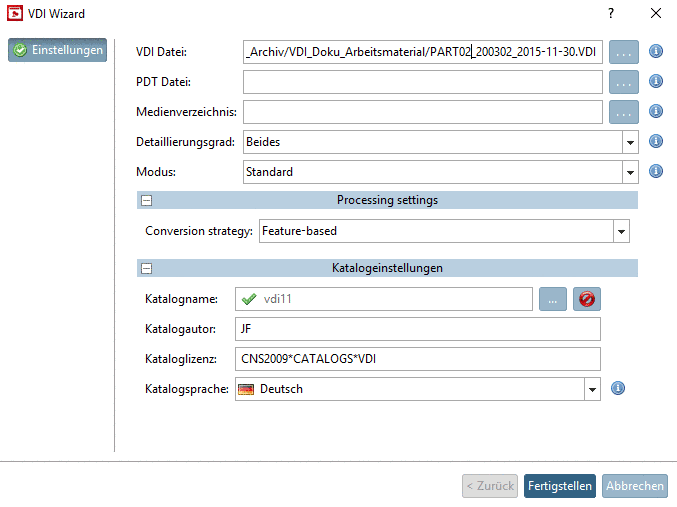Click into the Kataloglizenz field

pyautogui.click(x=418, y=359)
